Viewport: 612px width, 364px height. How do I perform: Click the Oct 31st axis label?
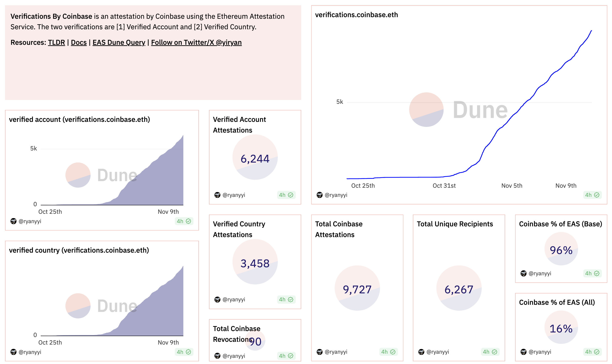click(x=444, y=186)
